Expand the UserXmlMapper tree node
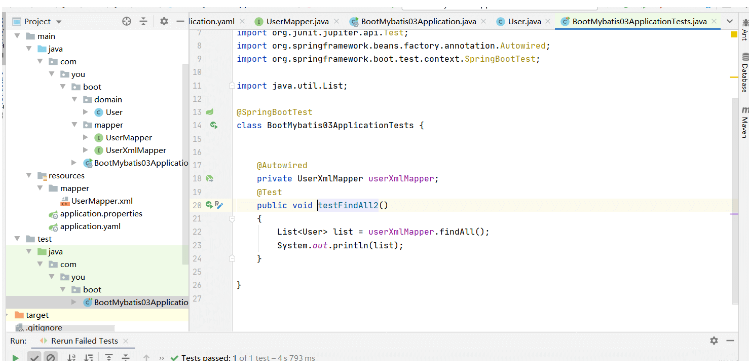This screenshot has height=361, width=753. pyautogui.click(x=85, y=150)
